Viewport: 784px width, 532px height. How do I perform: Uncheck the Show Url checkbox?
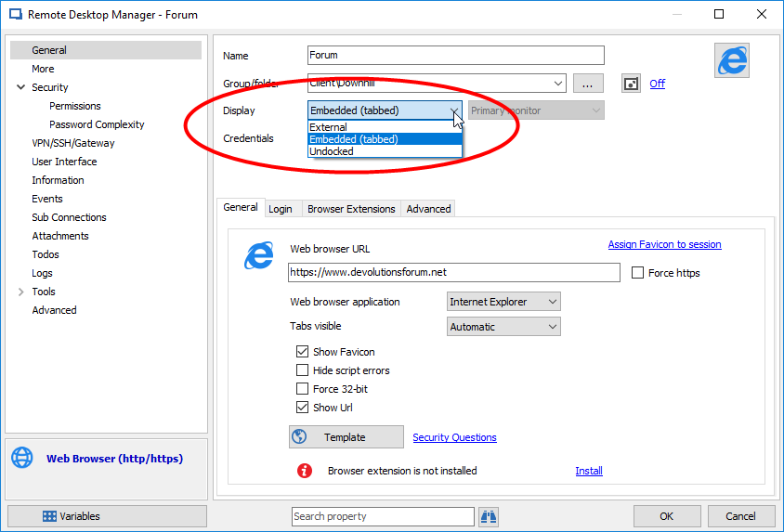(x=302, y=407)
